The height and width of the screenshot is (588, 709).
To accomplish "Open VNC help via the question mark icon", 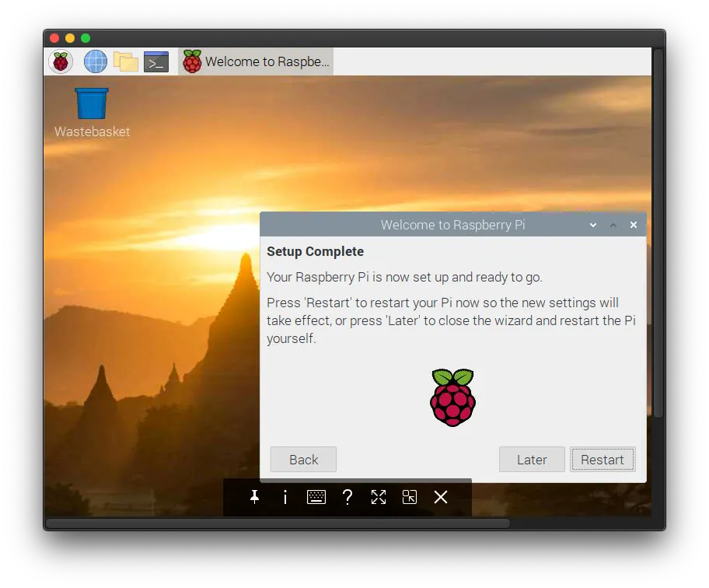I will [x=348, y=497].
